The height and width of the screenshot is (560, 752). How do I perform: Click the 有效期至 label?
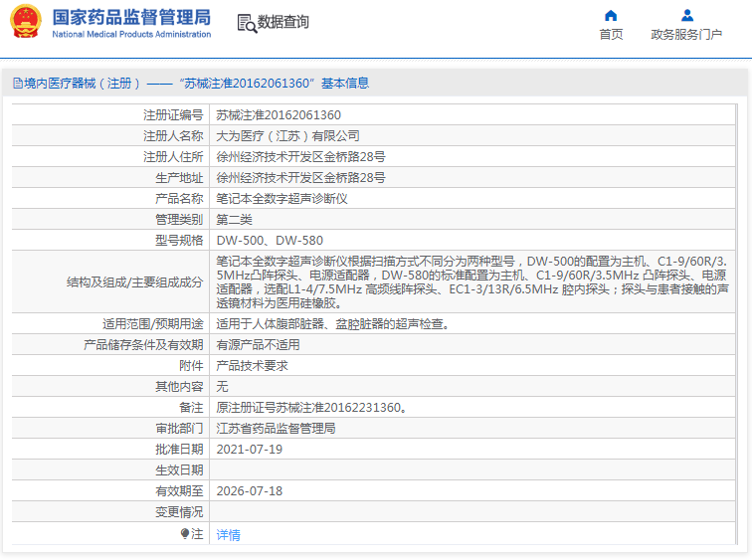pyautogui.click(x=179, y=491)
